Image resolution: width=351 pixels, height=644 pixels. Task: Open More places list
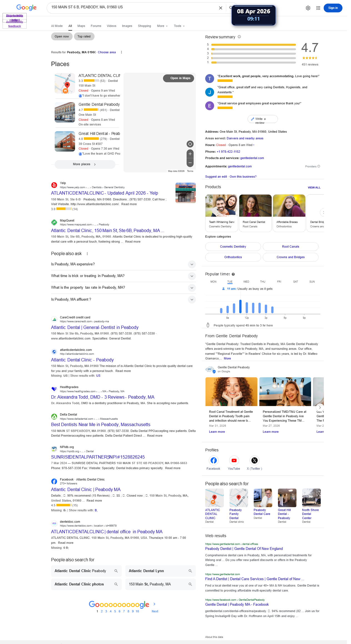click(85, 164)
